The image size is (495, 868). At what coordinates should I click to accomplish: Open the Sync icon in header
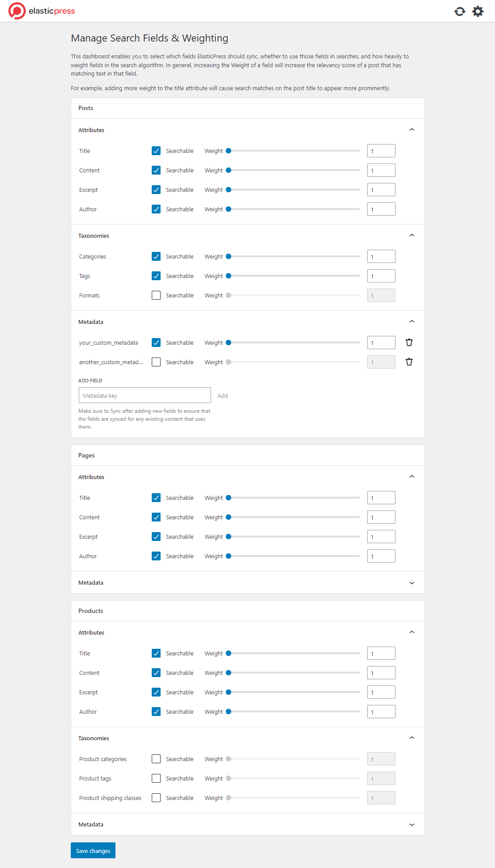click(460, 11)
